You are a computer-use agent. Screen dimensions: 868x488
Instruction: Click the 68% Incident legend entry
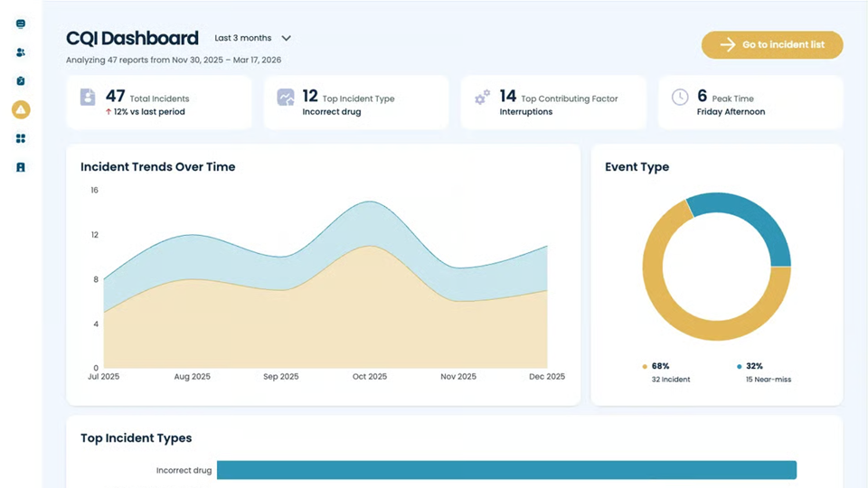tap(665, 372)
